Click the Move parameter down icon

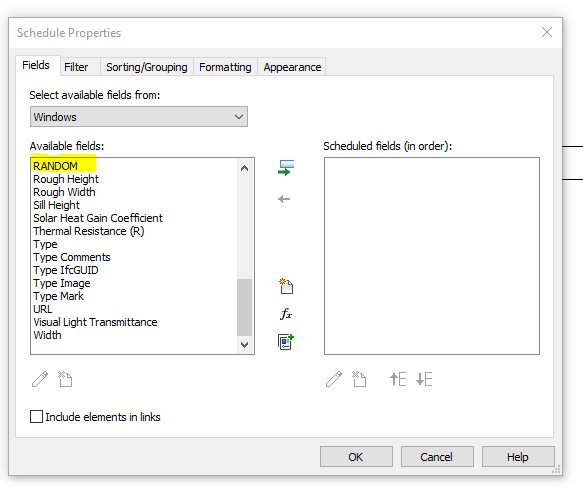point(424,379)
